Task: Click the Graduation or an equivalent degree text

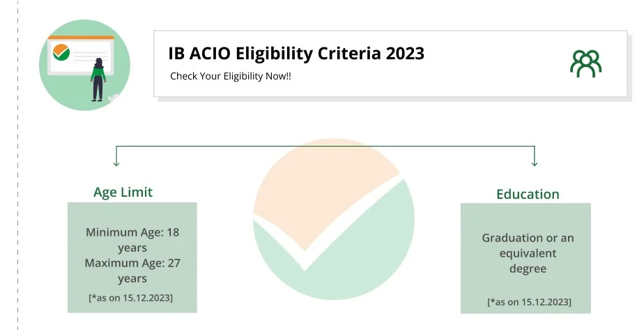Action: click(528, 253)
